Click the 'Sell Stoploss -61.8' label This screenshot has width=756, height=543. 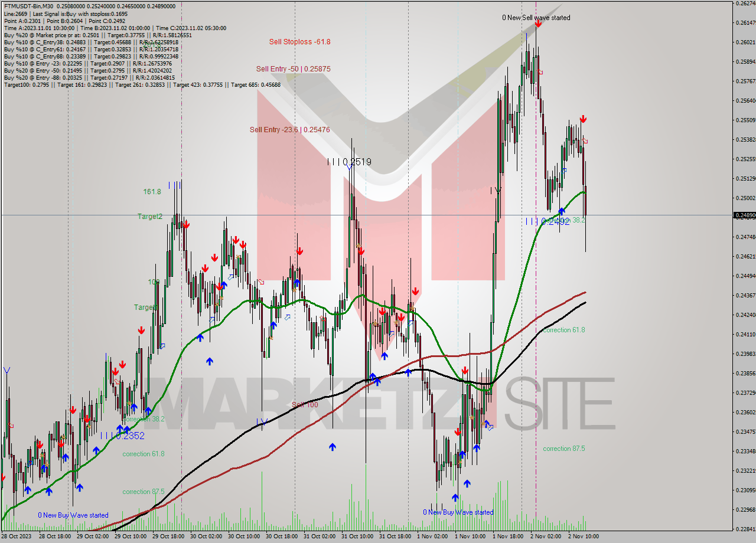pos(299,42)
